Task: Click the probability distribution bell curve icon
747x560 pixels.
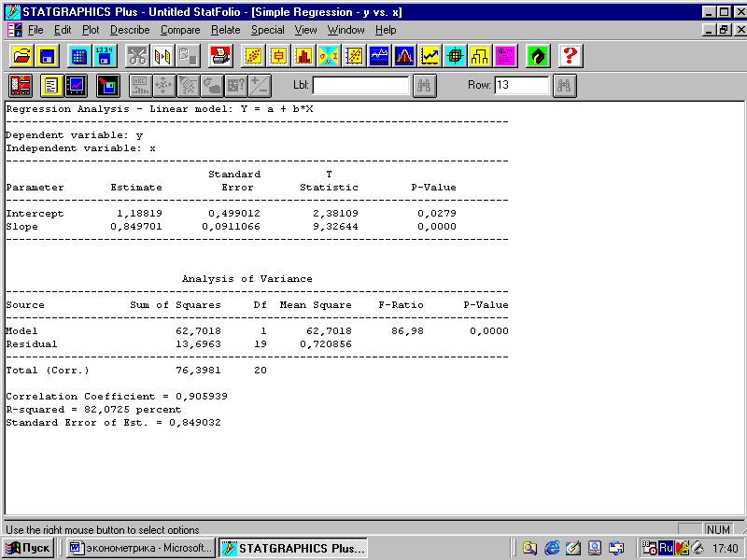Action: [404, 56]
